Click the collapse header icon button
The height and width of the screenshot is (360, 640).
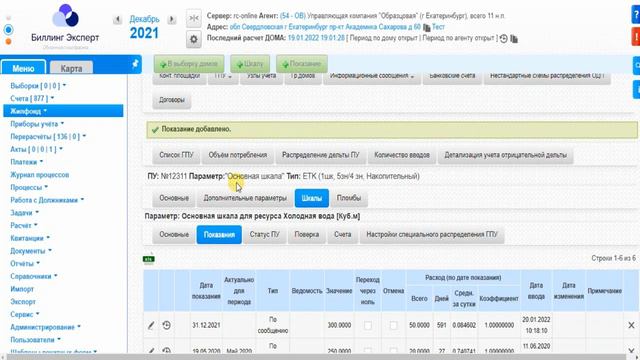coord(193,18)
